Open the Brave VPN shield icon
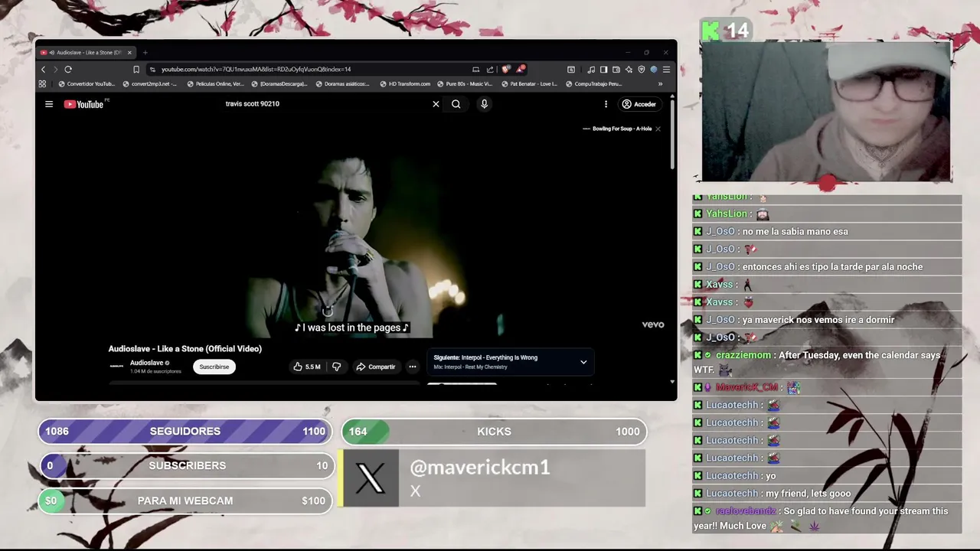This screenshot has width=980, height=551. point(642,69)
